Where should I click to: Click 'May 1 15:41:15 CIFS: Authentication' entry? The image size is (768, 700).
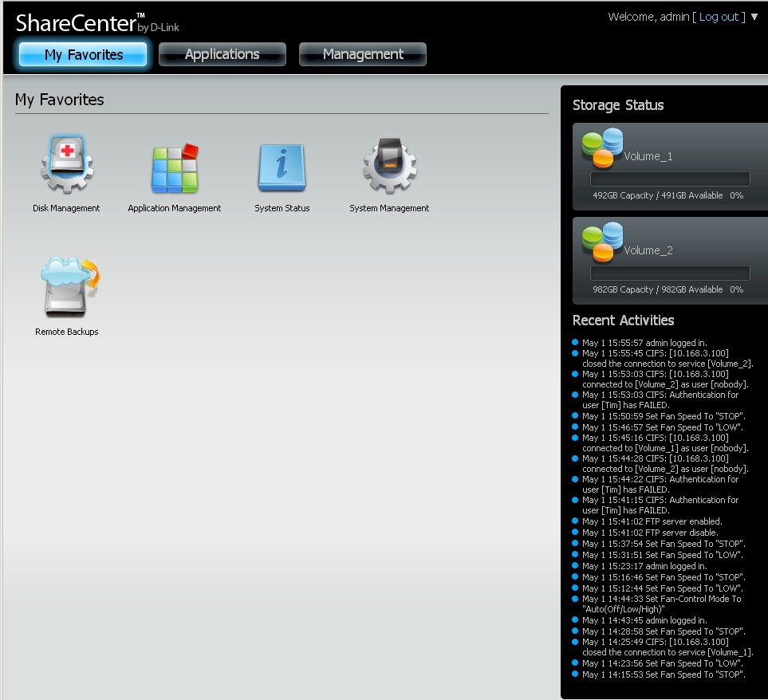(660, 505)
